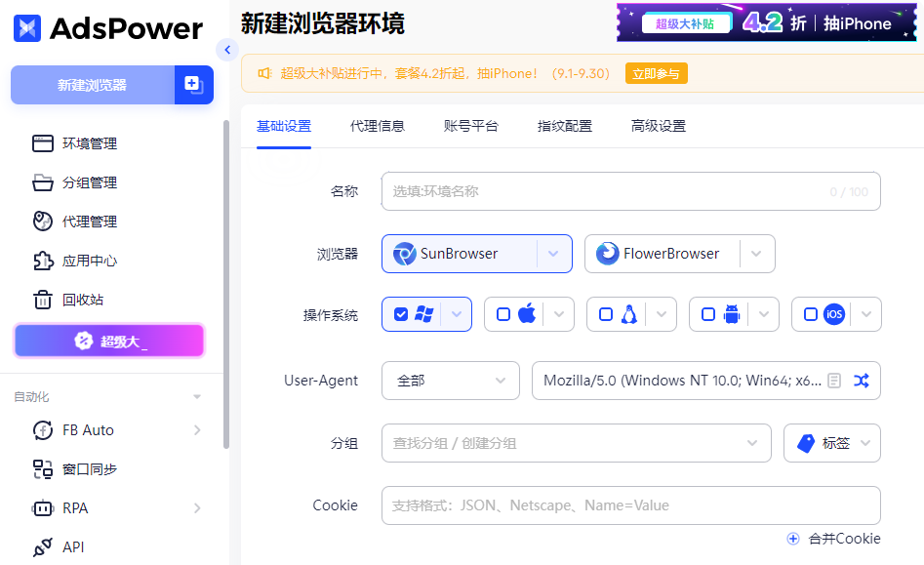Click the 名称 input field
The image size is (924, 565).
[605, 191]
